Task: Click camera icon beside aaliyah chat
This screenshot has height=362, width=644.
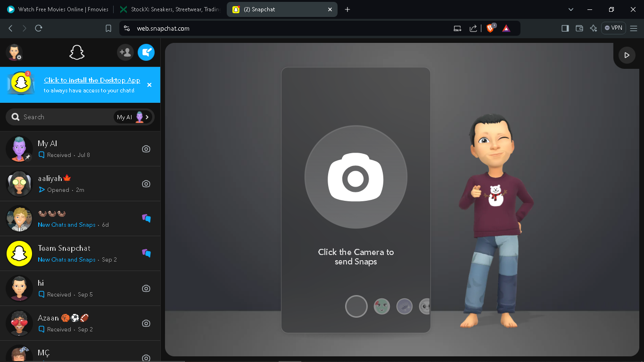Action: 146,184
